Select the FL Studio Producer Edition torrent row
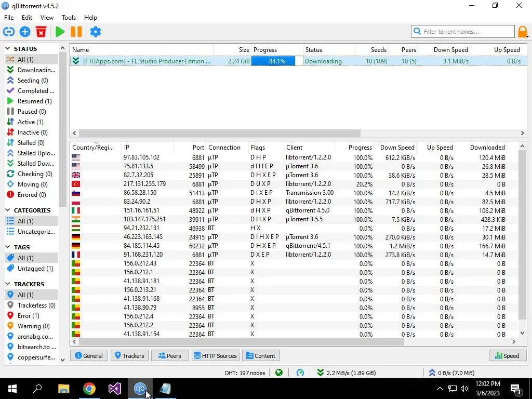 pos(298,61)
